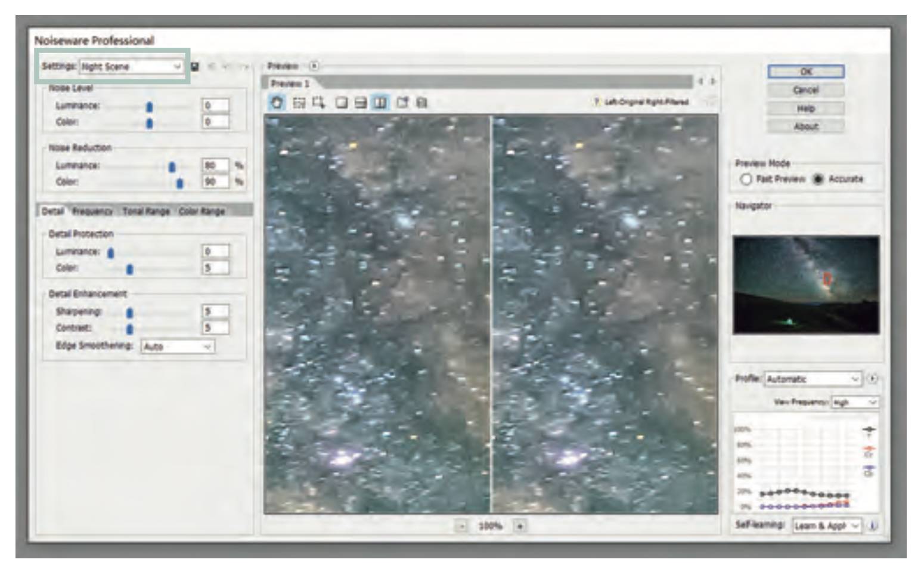
Task: Click the zoom out minus button
Action: point(462,526)
